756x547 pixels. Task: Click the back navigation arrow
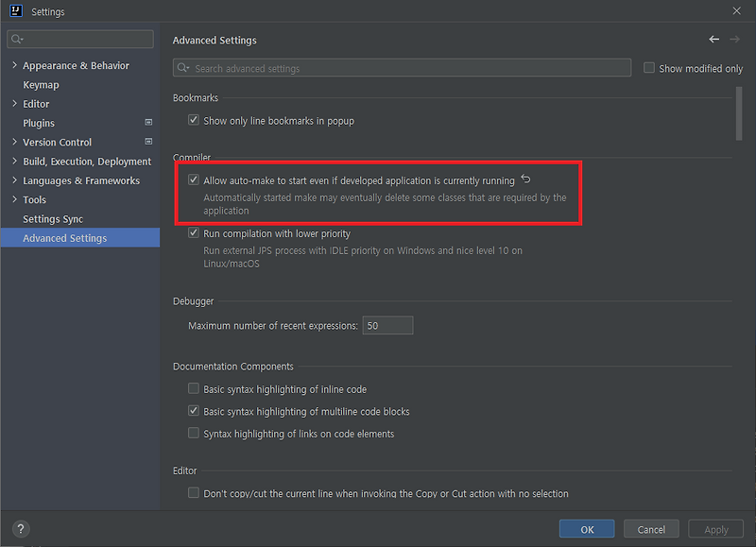(714, 40)
